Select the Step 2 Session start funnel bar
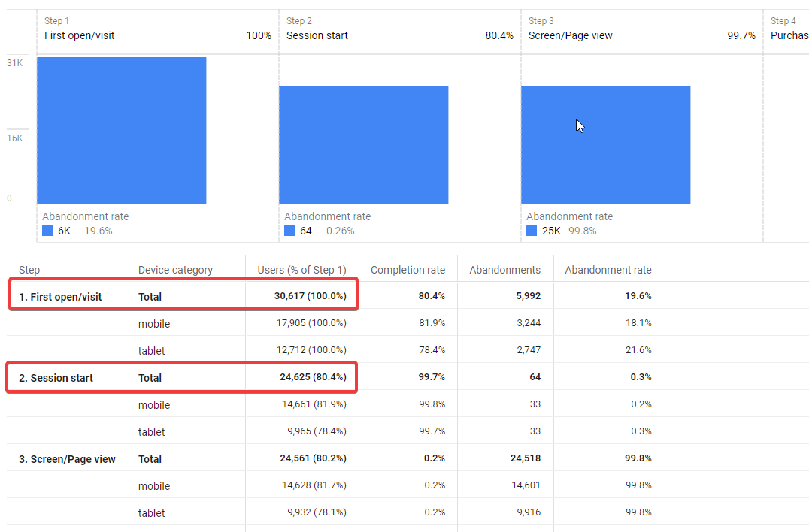The width and height of the screenshot is (809, 532). 364,144
